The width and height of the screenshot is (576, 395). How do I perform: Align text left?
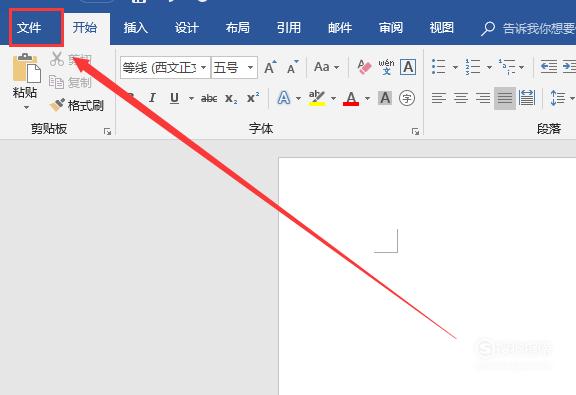tap(439, 98)
